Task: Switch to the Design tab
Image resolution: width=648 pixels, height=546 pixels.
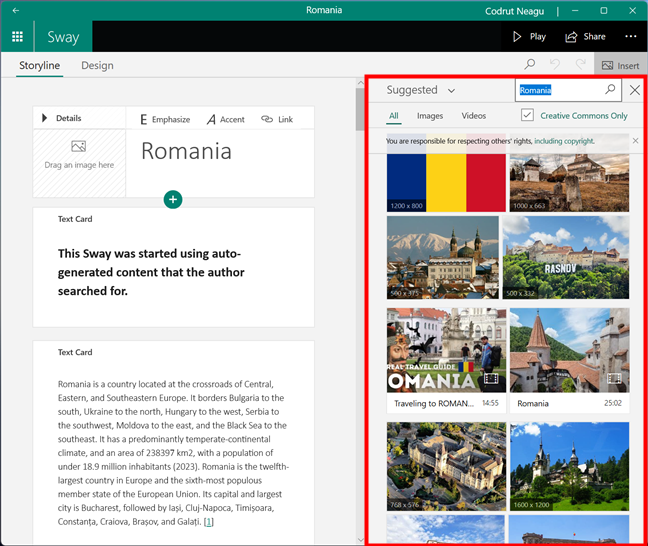Action: coord(97,66)
